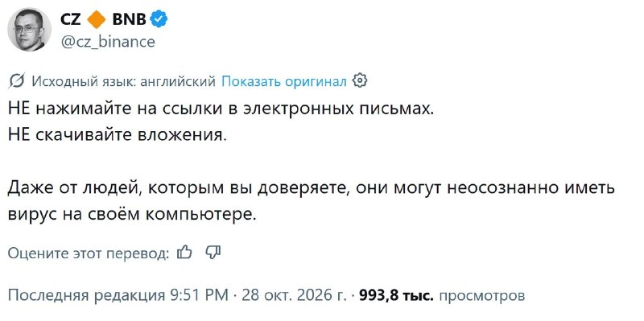644x321 pixels.
Task: Click the 993,8 тыс. view count
Action: pyautogui.click(x=396, y=295)
